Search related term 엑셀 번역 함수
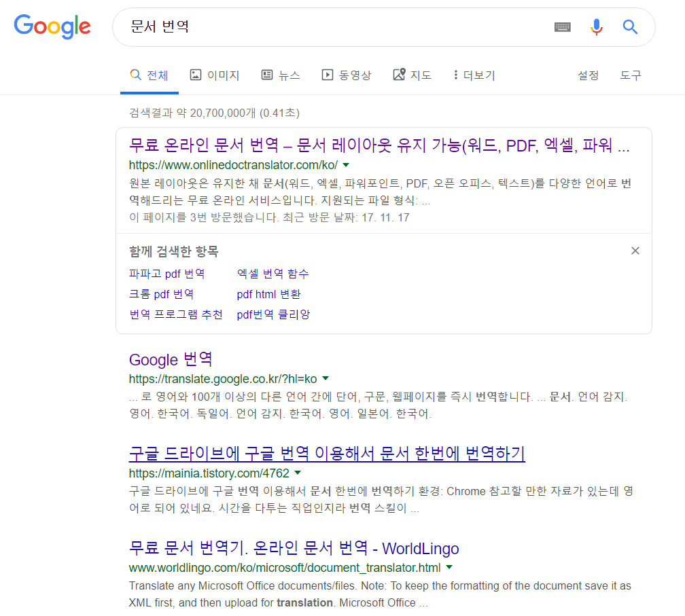This screenshot has height=616, width=685. [x=273, y=274]
